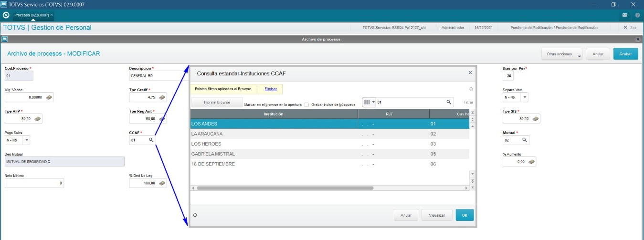644x240 pixels.
Task: Click the Grabar button
Action: [x=625, y=54]
